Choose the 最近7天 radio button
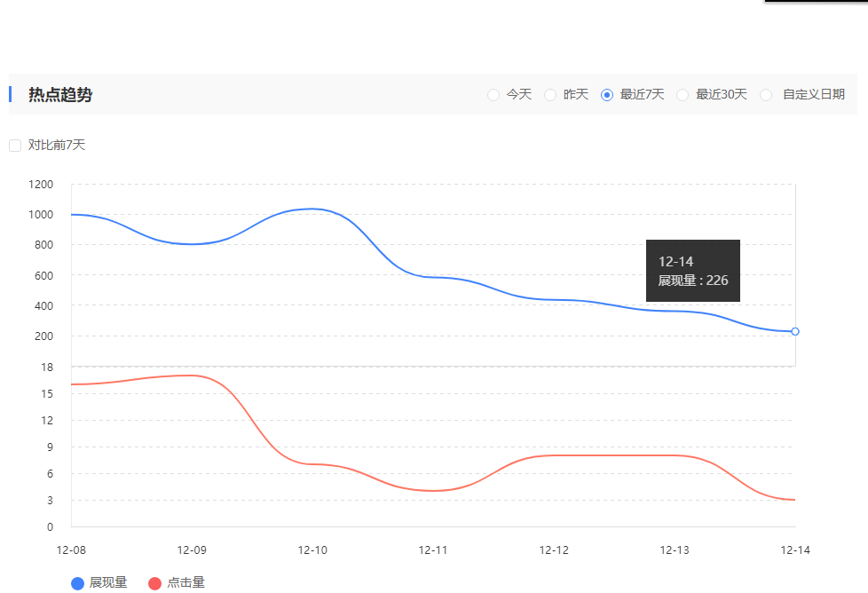Viewport: 868px width, 593px height. pyautogui.click(x=607, y=95)
